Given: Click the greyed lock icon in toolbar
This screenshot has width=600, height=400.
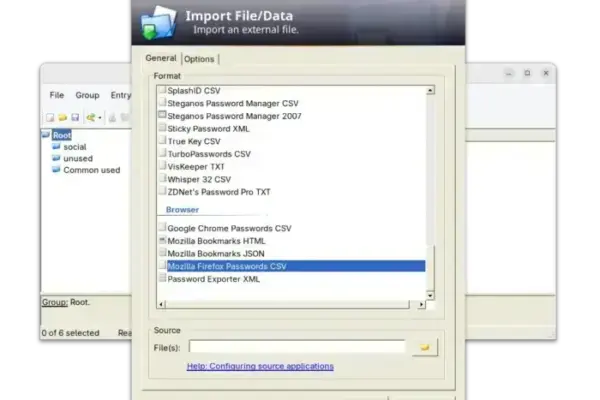Looking at the screenshot, I should click(x=112, y=118).
